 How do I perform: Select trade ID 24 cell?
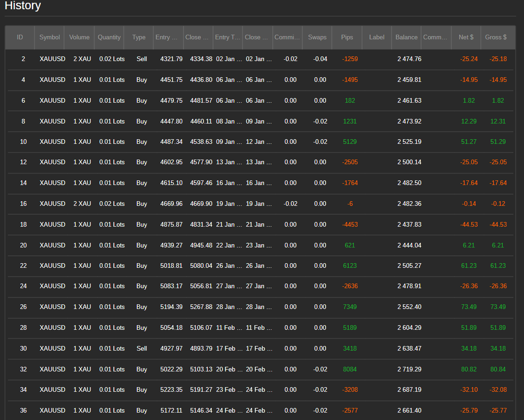23,286
